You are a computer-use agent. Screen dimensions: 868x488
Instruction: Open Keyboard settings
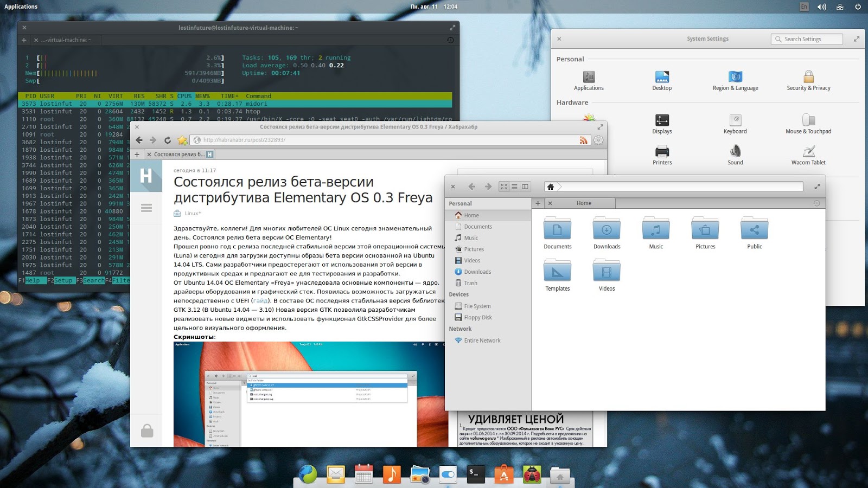[x=735, y=124]
